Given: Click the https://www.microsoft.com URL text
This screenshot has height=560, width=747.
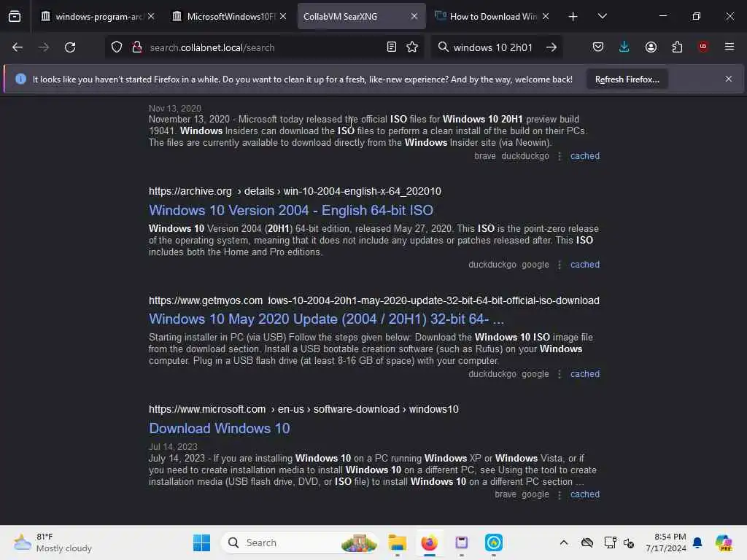Looking at the screenshot, I should [x=206, y=410].
